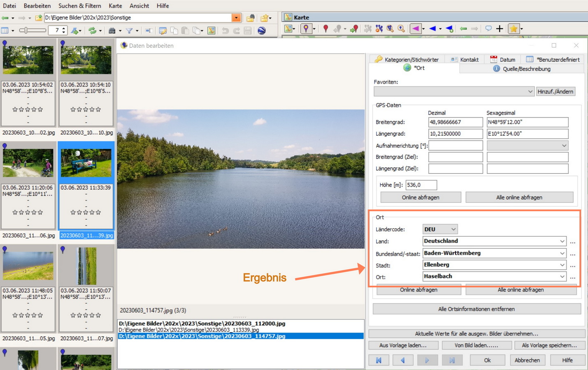588x370 pixels.
Task: Click the red pin icon in Karte toolbar
Action: click(325, 28)
